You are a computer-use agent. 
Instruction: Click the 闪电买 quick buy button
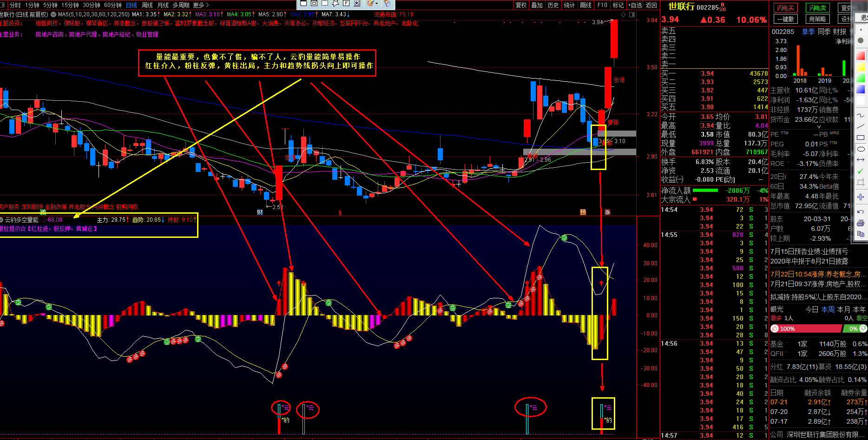click(x=785, y=8)
